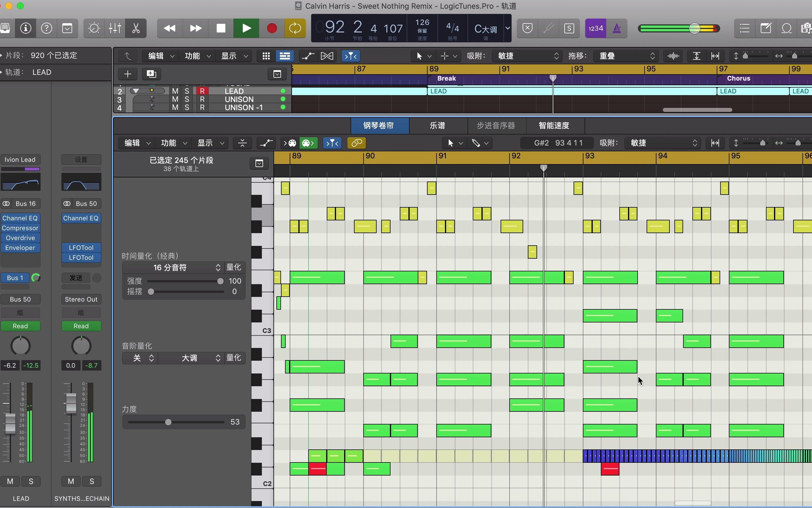This screenshot has height=508, width=812.
Task: Duplicate track button
Action: (x=152, y=74)
